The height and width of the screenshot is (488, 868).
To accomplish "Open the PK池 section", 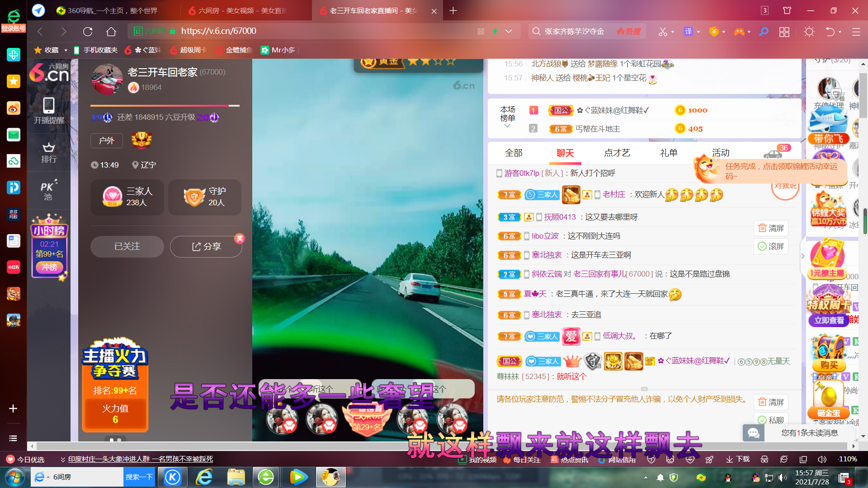I will (49, 190).
